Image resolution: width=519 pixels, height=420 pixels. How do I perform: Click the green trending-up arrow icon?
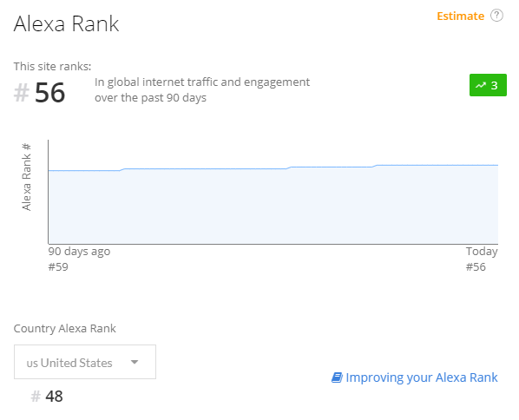click(481, 85)
